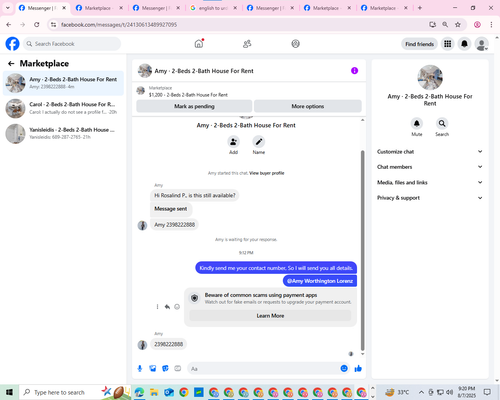500x400 pixels.
Task: Expand Chat members section
Action: (430, 167)
